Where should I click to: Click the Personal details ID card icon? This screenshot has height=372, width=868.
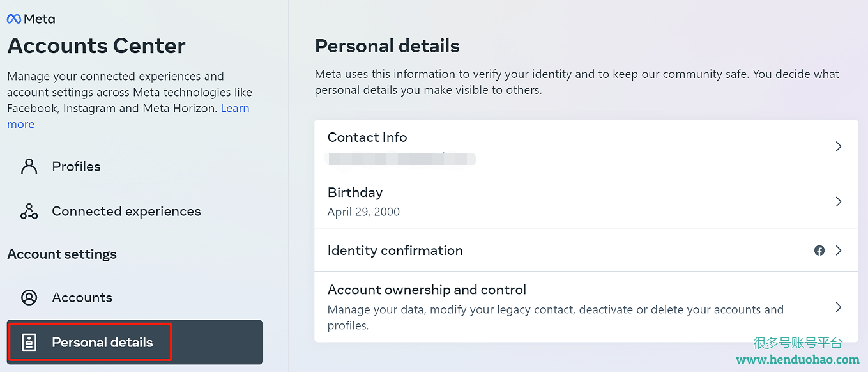(29, 342)
